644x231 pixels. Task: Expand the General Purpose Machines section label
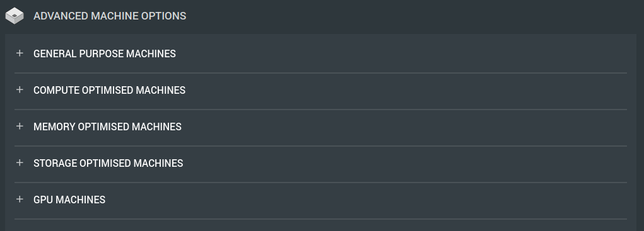pyautogui.click(x=104, y=54)
